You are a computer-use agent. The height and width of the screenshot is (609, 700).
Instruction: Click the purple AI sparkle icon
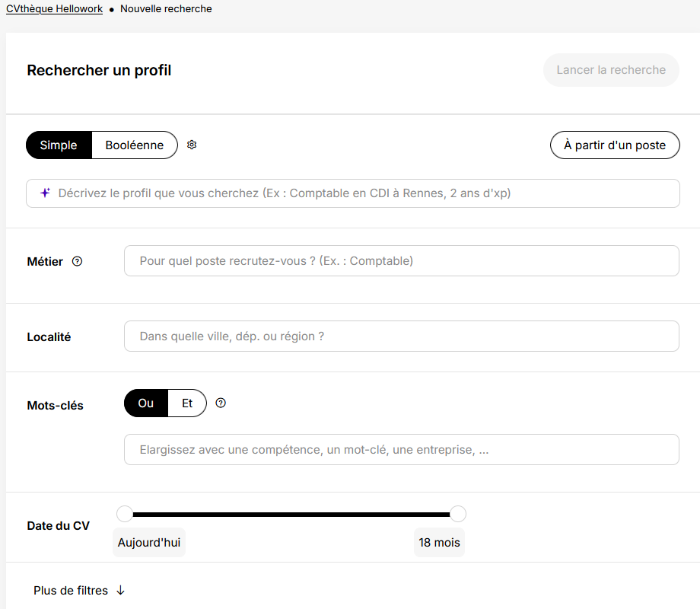click(45, 193)
